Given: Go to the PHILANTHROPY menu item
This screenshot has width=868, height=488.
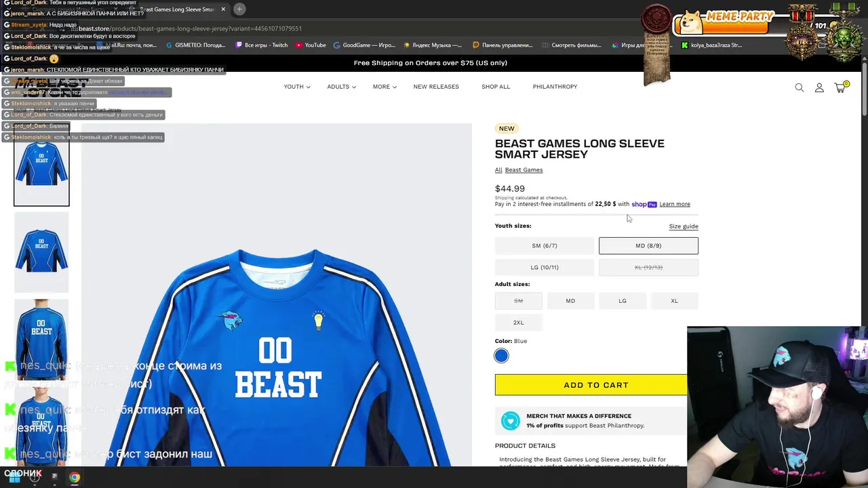Looking at the screenshot, I should [x=555, y=87].
